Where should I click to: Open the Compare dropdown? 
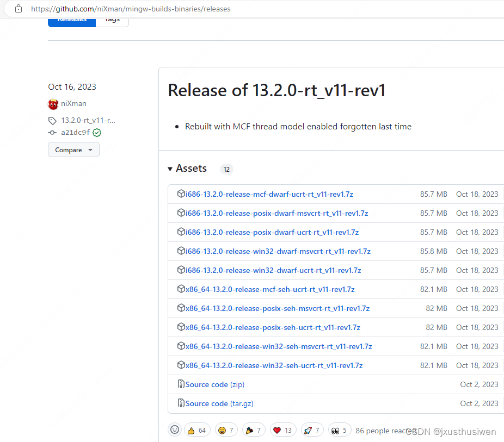click(73, 150)
